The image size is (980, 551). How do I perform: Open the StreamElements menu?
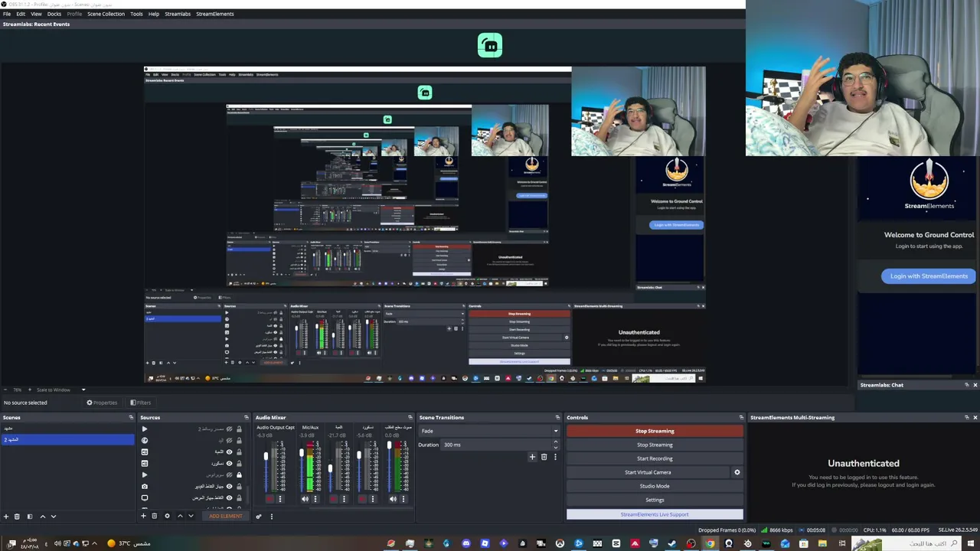pyautogui.click(x=215, y=14)
